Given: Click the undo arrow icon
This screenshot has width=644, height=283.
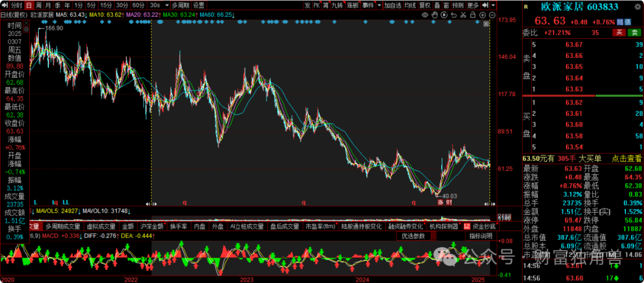Looking at the screenshot, I should click(x=454, y=15).
